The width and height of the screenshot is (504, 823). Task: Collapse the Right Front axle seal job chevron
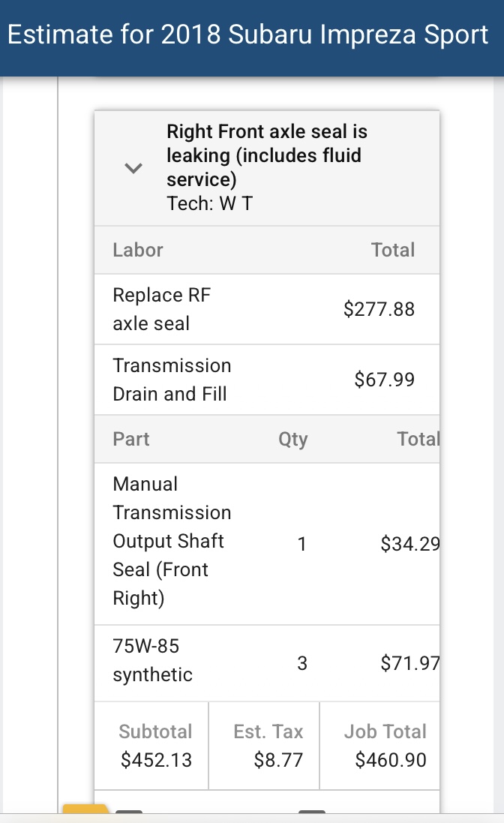point(133,168)
